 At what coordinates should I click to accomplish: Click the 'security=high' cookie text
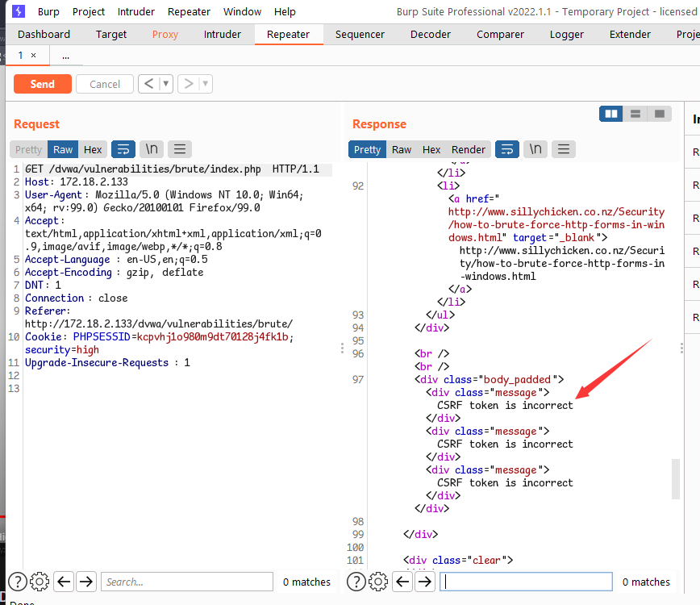coord(62,349)
